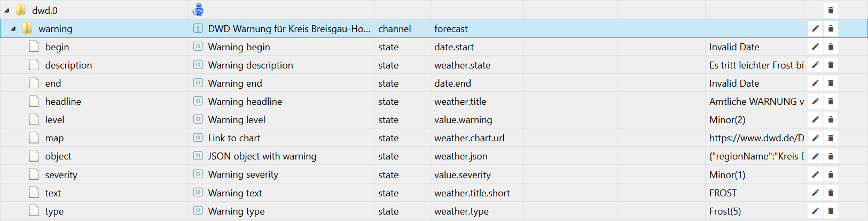Click the Frost(5) type value
868x221 pixels.
point(725,211)
